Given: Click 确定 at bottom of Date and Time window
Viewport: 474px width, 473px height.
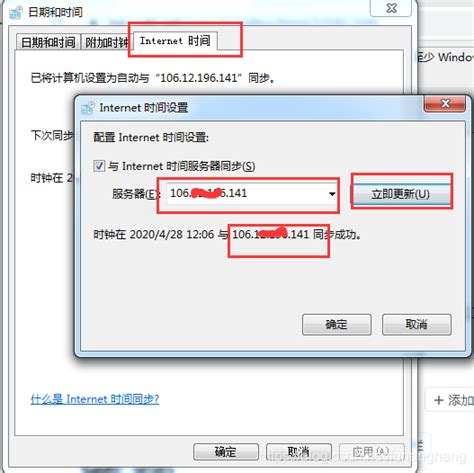Looking at the screenshot, I should 226,452.
